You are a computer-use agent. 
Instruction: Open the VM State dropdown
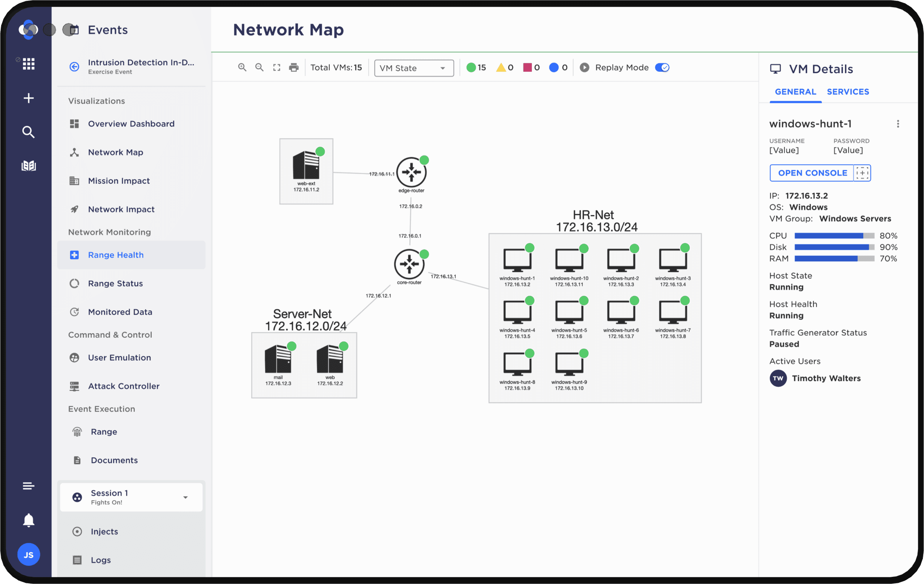tap(414, 68)
